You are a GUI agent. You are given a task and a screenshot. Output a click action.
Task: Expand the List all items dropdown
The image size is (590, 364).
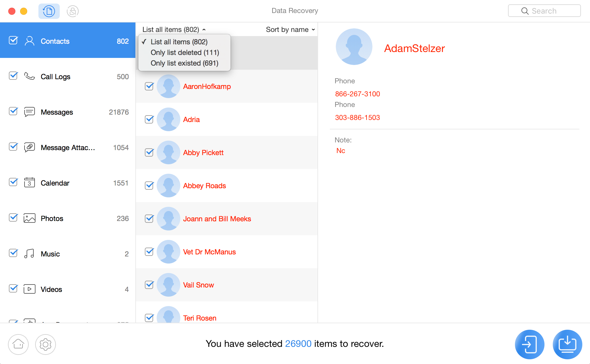(x=174, y=30)
